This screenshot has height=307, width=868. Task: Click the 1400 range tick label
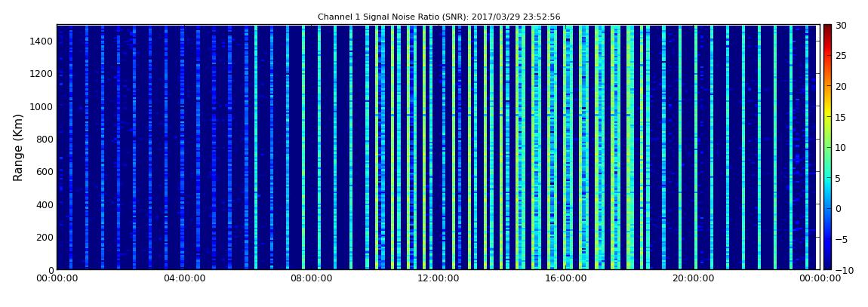pyautogui.click(x=43, y=41)
